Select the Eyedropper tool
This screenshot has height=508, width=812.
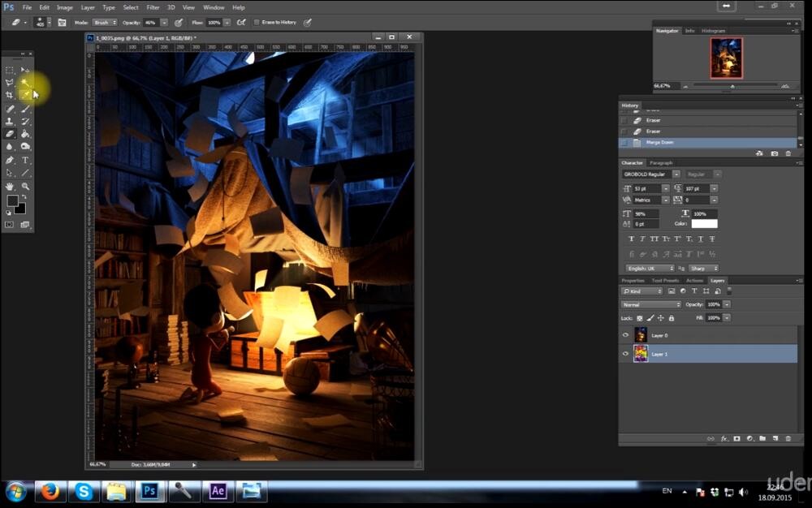(25, 95)
